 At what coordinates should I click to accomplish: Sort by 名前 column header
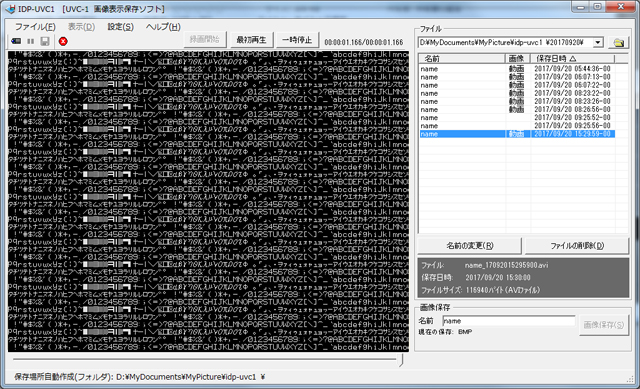tap(462, 58)
